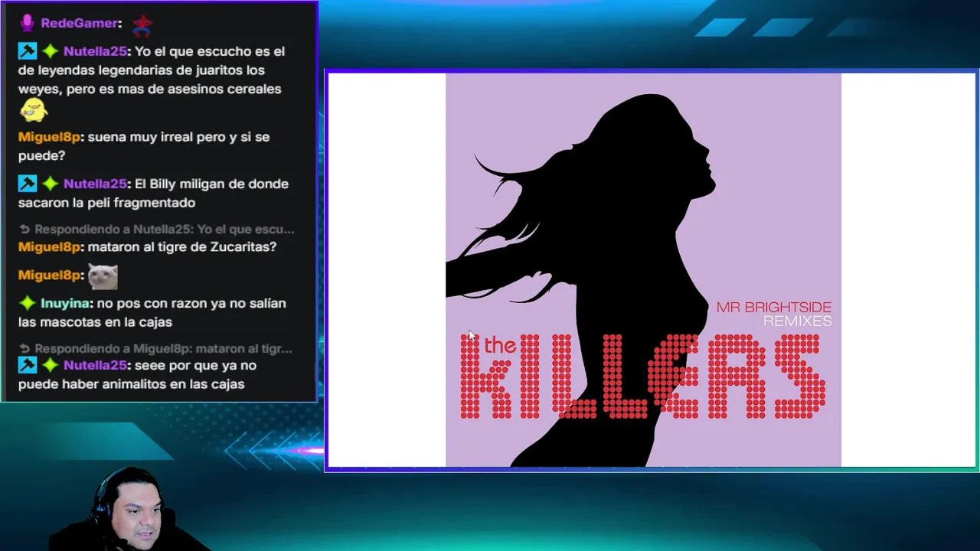
Task: Click the message text 'mataron al tigre de Zucaritas?'
Action: click(x=182, y=246)
